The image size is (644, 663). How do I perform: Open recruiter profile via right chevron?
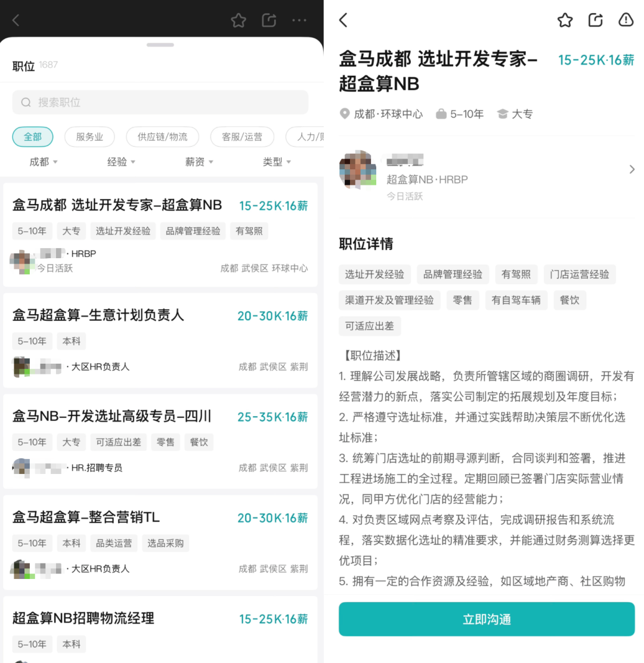point(631,170)
